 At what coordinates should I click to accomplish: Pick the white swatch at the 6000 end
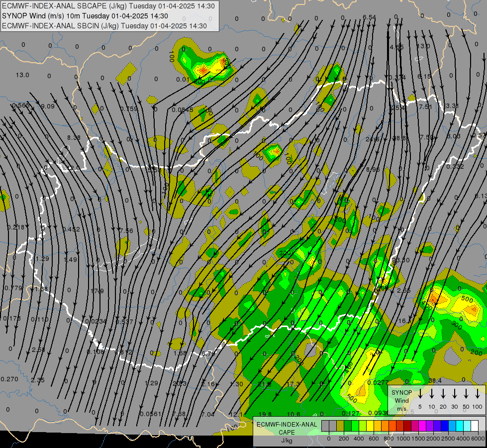pos(475,426)
